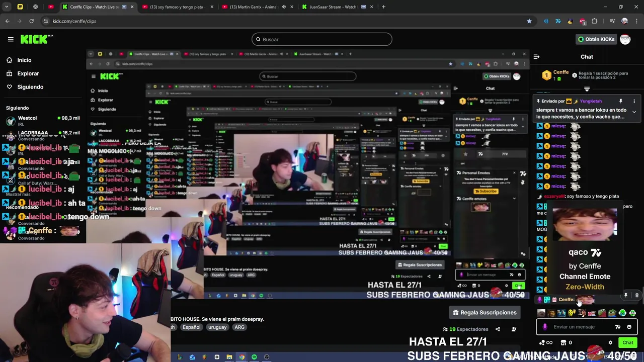This screenshot has width=644, height=362.
Task: Click the user icon beside the share icon
Action: (x=514, y=329)
